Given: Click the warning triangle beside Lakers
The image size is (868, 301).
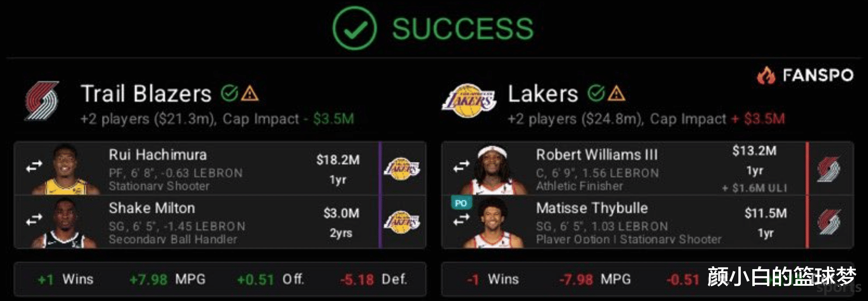Looking at the screenshot, I should coord(616,93).
